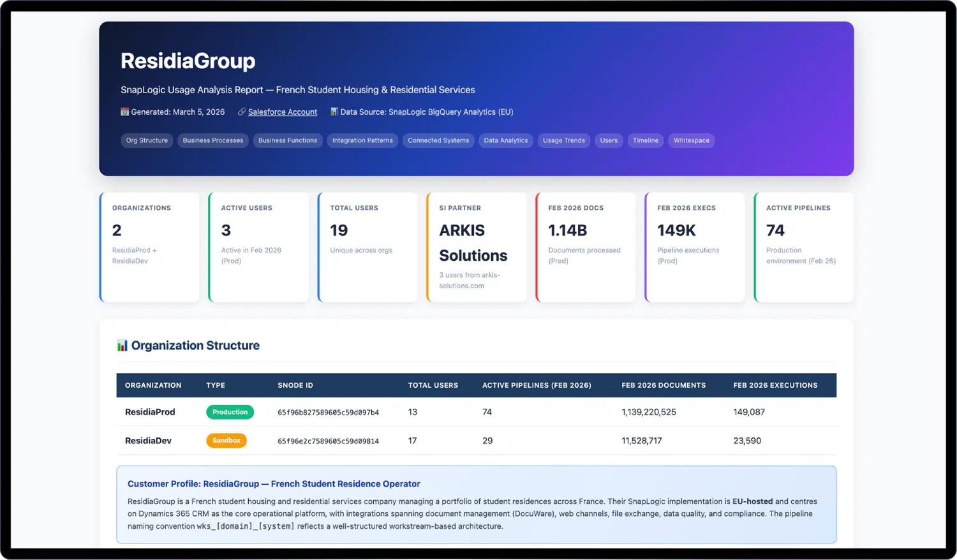Click the wks_[domain]_[system] naming convention code

246,526
